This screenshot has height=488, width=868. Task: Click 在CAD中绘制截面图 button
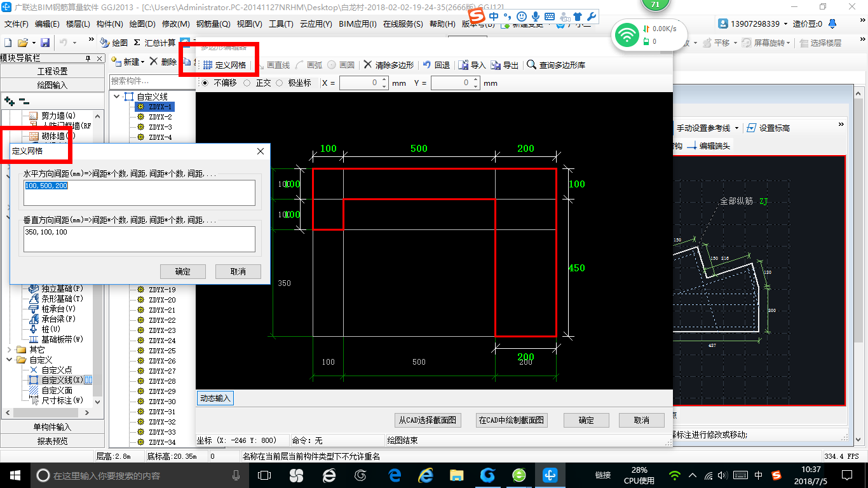click(x=512, y=420)
